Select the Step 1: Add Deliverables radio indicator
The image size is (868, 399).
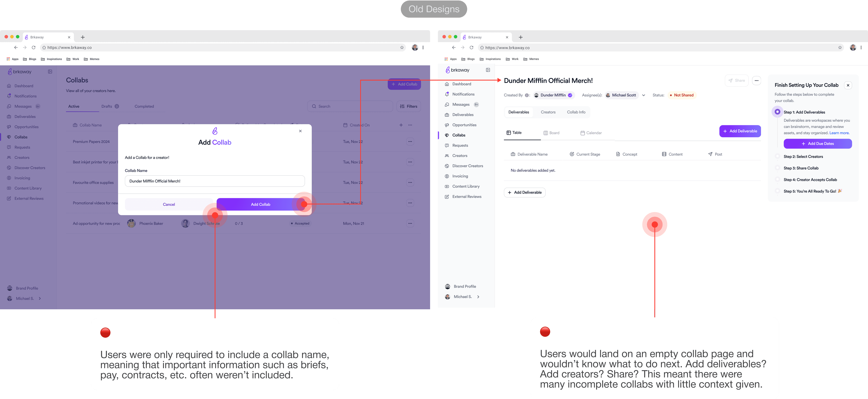coord(777,112)
